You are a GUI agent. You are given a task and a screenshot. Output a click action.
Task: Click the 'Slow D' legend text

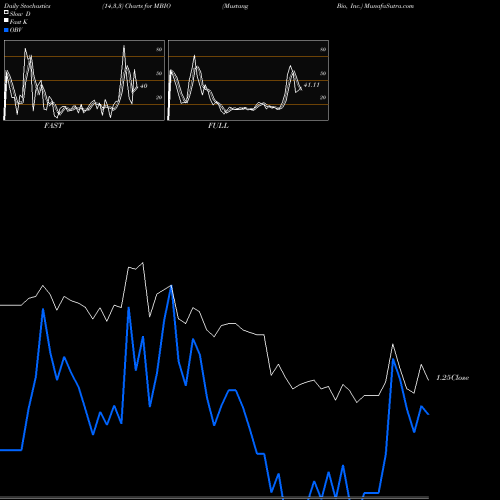20,14
